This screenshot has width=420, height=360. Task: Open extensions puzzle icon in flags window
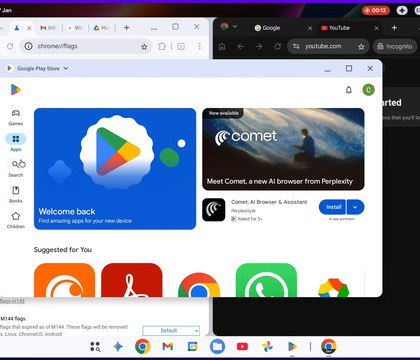[162, 46]
